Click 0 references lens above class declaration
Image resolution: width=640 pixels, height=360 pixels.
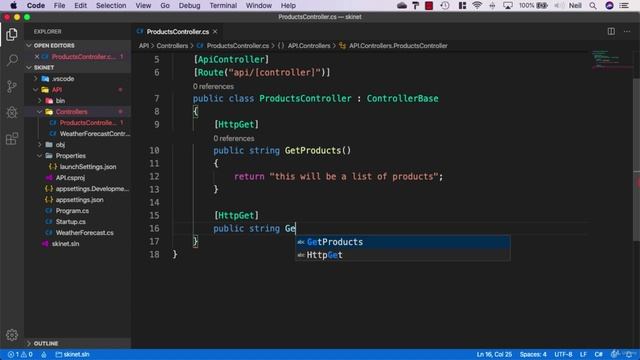point(213,87)
